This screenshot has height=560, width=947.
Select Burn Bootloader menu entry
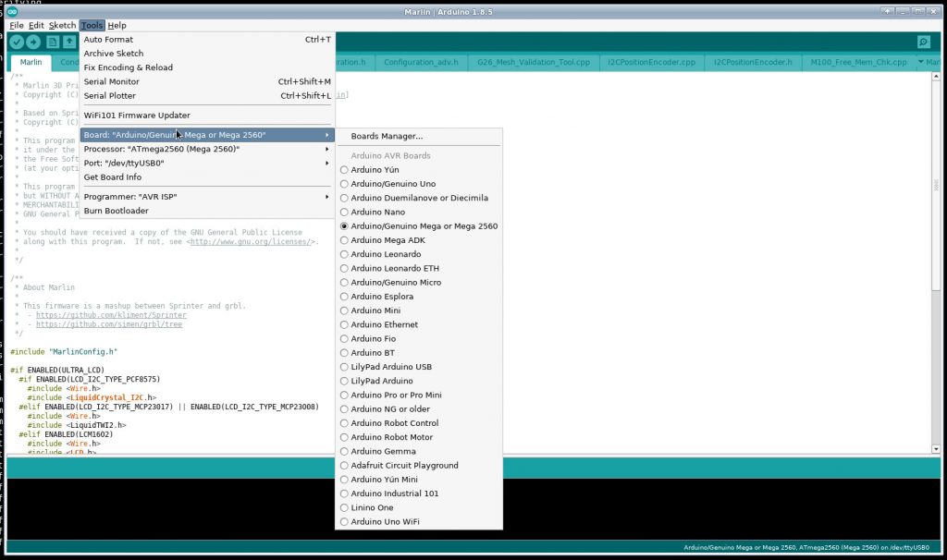pos(116,211)
